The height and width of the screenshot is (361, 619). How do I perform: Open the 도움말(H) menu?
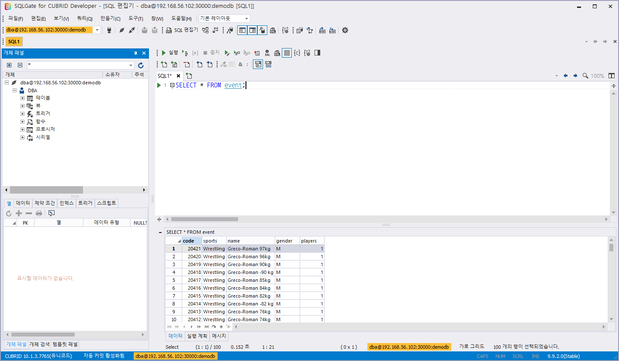pyautogui.click(x=181, y=19)
